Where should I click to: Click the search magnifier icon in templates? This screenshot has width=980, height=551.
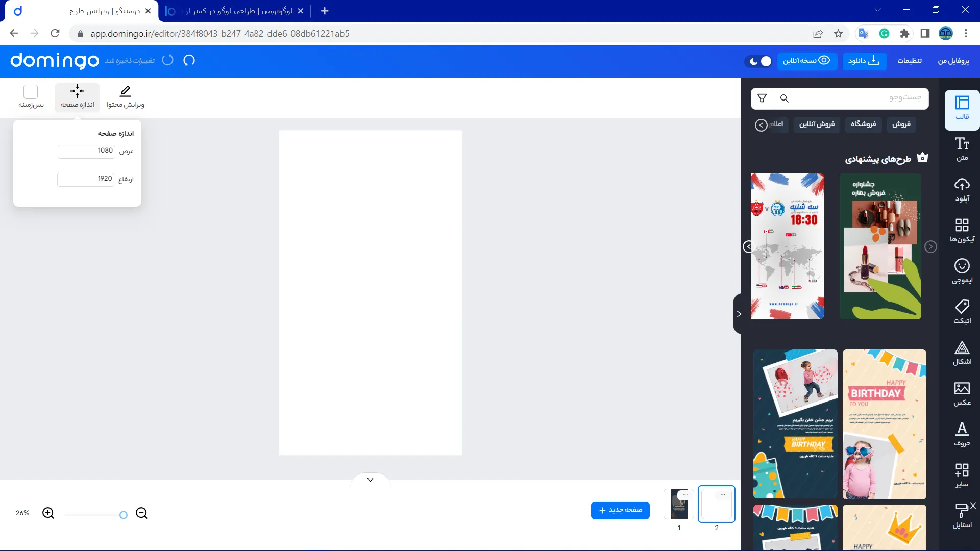coord(785,98)
